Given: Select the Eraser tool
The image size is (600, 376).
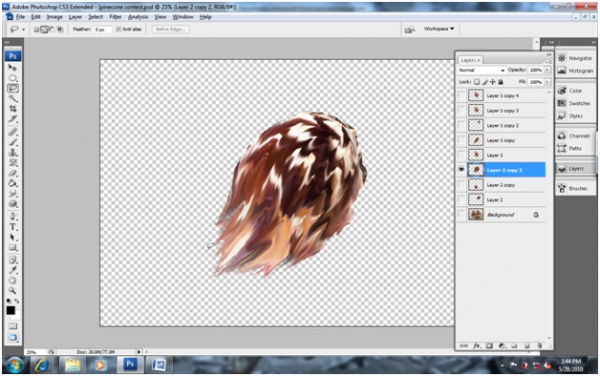Looking at the screenshot, I should click(13, 174).
